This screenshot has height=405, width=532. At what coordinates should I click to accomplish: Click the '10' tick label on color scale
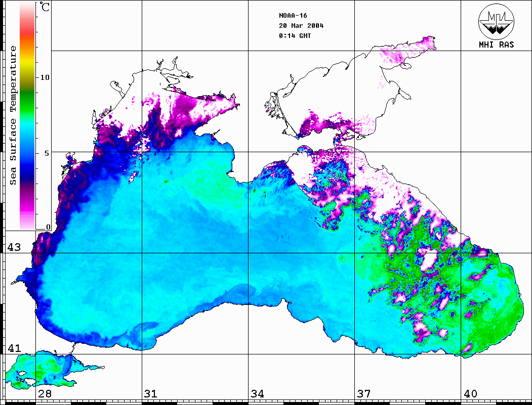(45, 77)
